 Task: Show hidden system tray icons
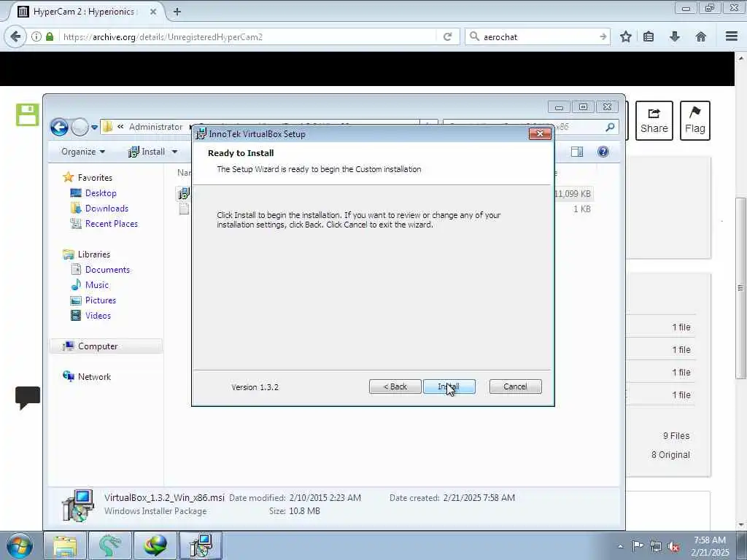(x=620, y=546)
